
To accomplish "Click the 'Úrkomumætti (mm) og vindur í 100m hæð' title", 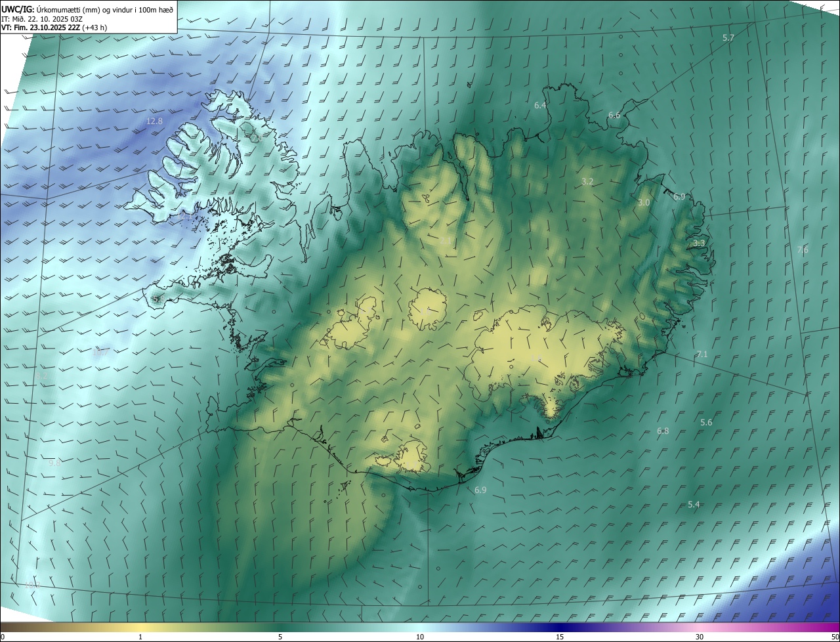I will pos(104,9).
